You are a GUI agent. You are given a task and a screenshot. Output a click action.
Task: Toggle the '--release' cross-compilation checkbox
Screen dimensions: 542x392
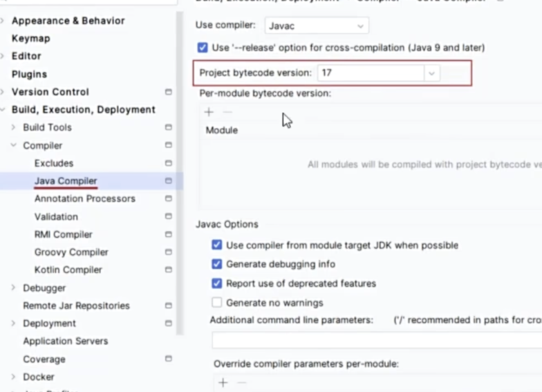[203, 48]
